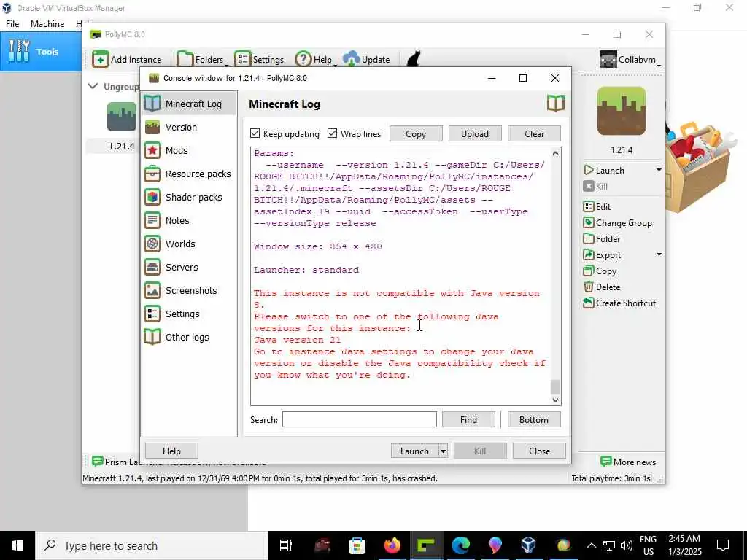This screenshot has width=747, height=560.
Task: Open the side panel Launch dropdown arrow
Action: 659,170
